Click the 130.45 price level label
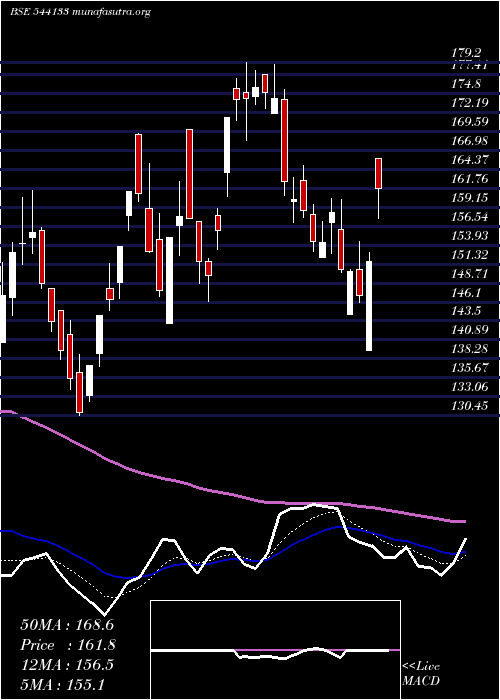This screenshot has width=500, height=700. (x=471, y=406)
